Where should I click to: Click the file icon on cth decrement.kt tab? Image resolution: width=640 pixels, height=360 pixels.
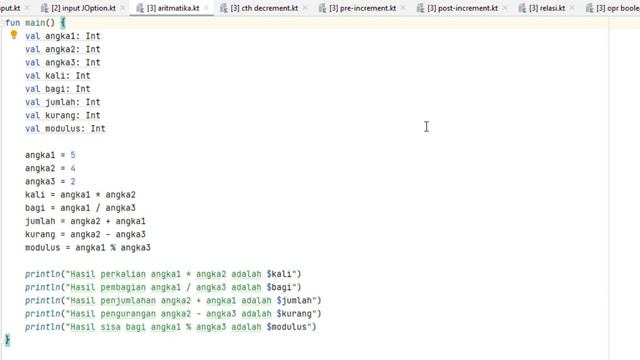pos(224,8)
